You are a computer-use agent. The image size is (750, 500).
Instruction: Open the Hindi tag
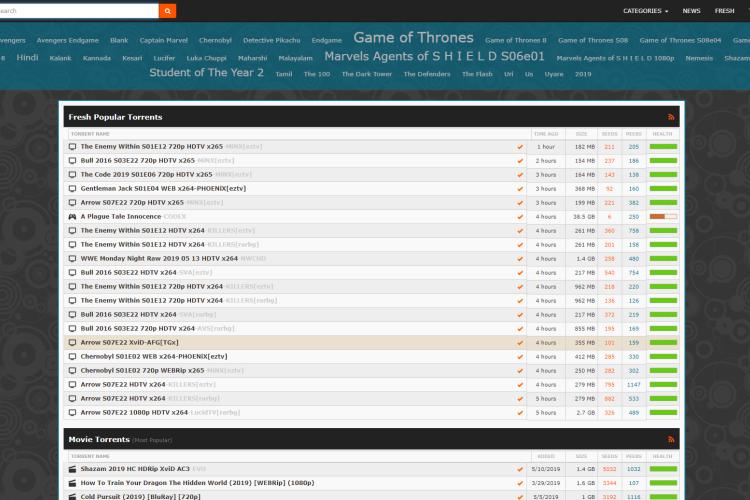click(x=27, y=57)
